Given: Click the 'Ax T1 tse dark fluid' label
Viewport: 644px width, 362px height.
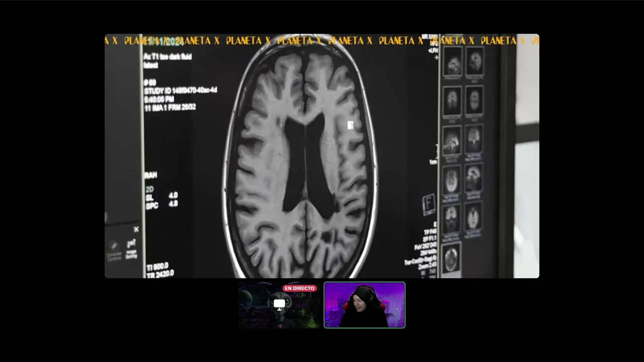Looking at the screenshot, I should [168, 57].
